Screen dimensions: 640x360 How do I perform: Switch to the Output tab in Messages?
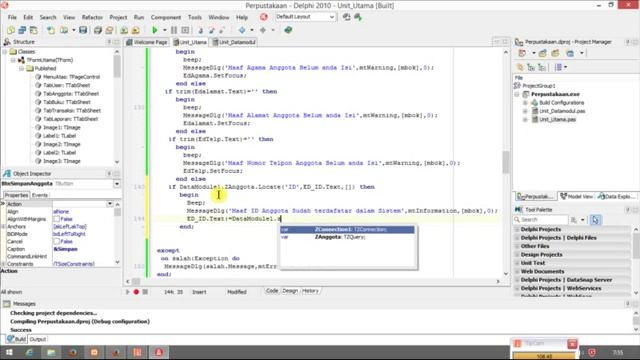tap(38, 340)
